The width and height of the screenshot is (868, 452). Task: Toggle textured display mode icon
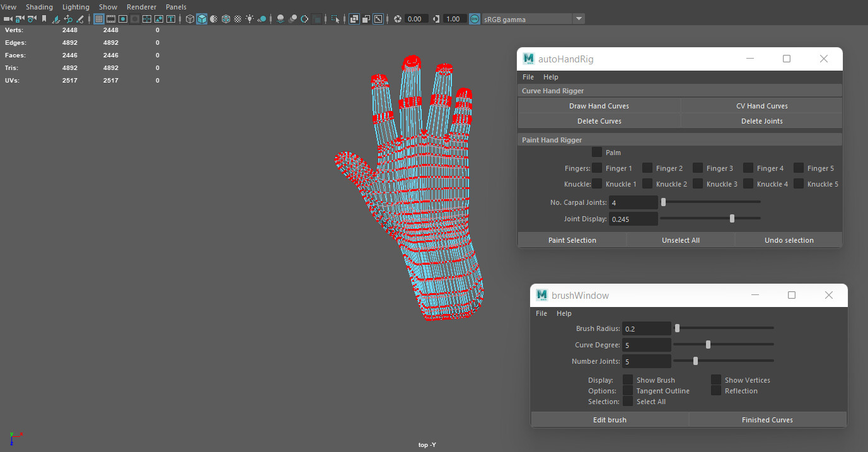click(x=226, y=18)
